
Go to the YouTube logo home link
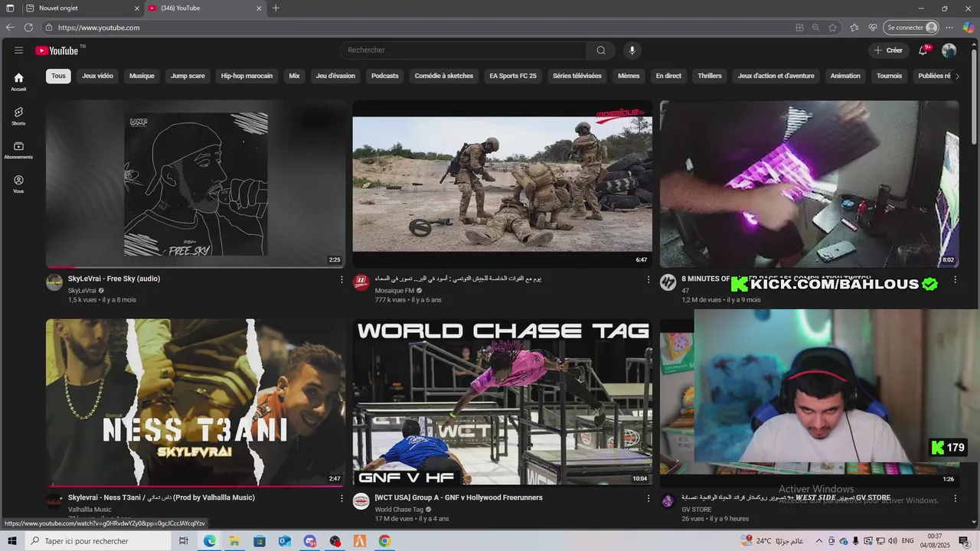tap(58, 51)
